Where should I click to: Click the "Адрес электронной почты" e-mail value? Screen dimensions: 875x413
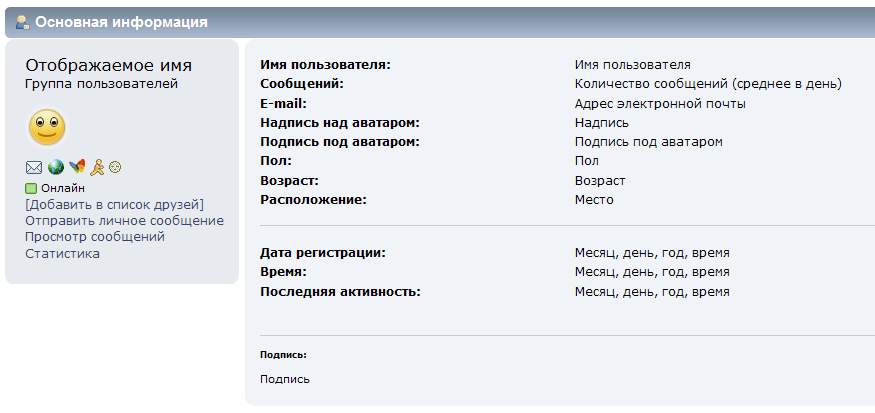(660, 104)
